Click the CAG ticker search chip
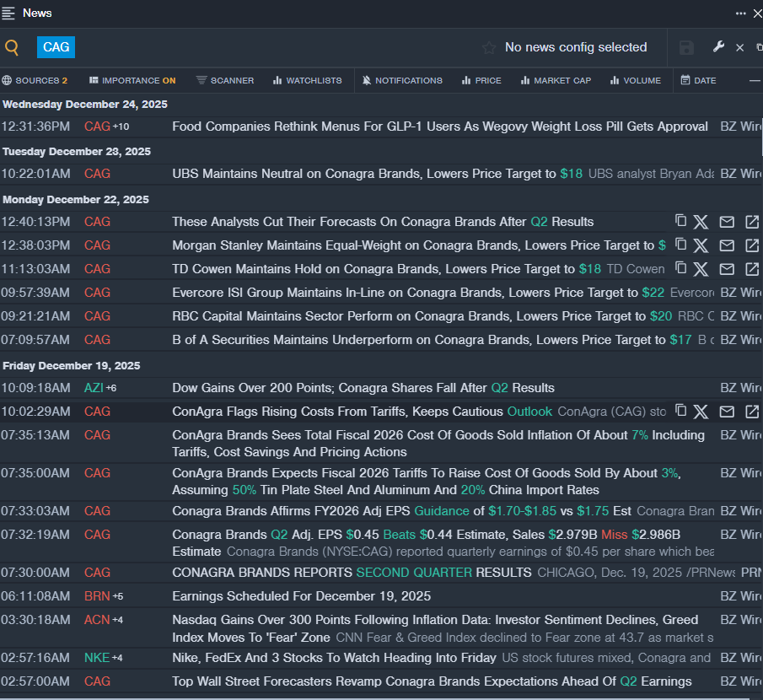Image resolution: width=763 pixels, height=700 pixels. point(56,47)
